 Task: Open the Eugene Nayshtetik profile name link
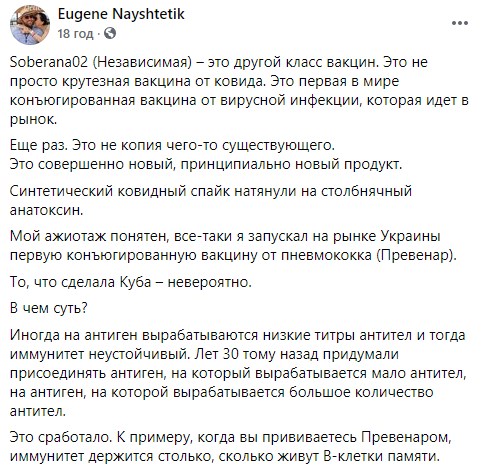(121, 14)
